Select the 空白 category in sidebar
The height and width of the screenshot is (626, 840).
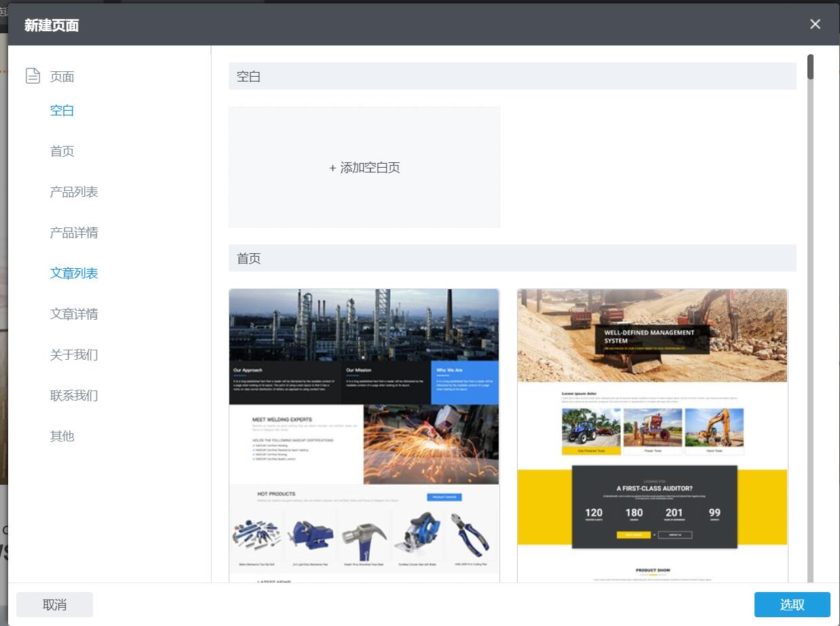(62, 111)
